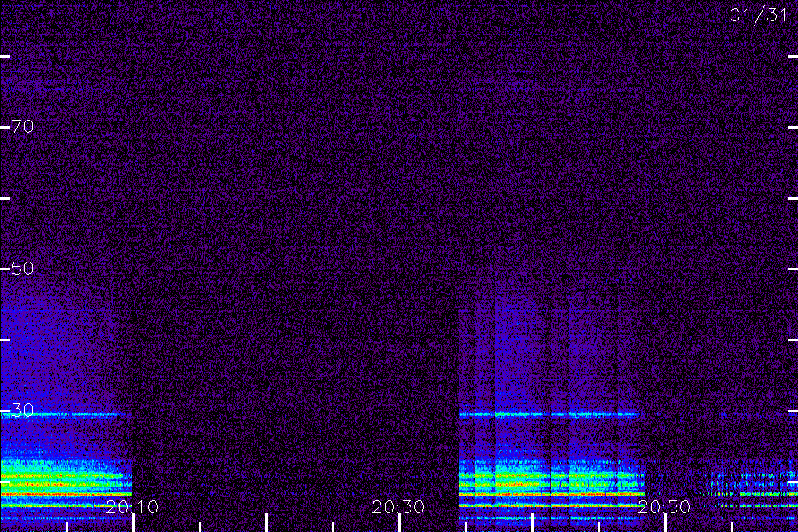Click the 50 frequency axis label
This screenshot has width=798, height=532.
[x=22, y=269]
